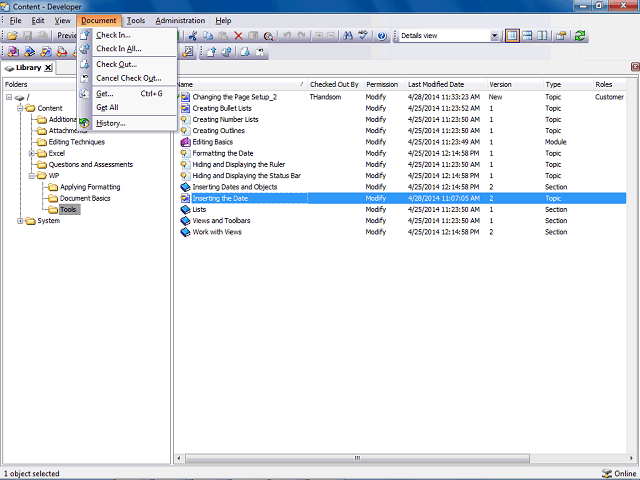Select the Questions and Assessments folder
640x480 pixels.
click(91, 164)
